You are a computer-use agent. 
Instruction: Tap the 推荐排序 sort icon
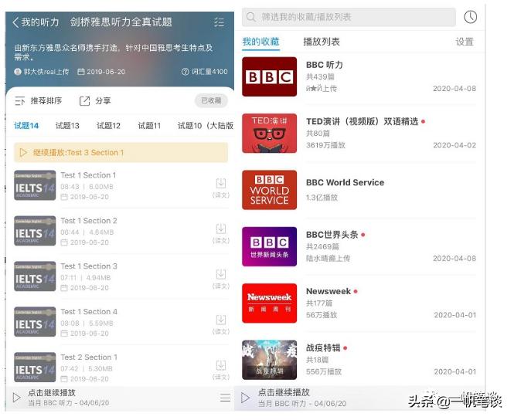click(x=19, y=101)
